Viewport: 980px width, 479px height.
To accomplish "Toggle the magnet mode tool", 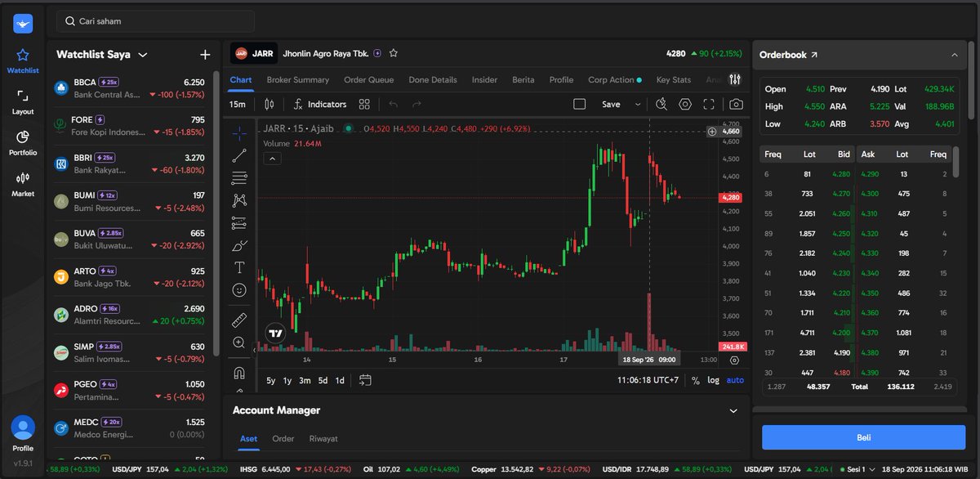I will tap(239, 373).
